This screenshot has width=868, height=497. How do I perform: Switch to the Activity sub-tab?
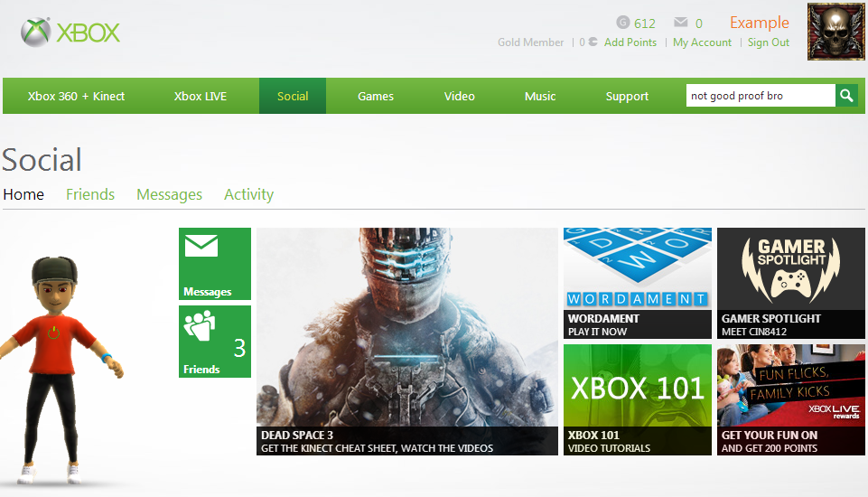(x=249, y=194)
